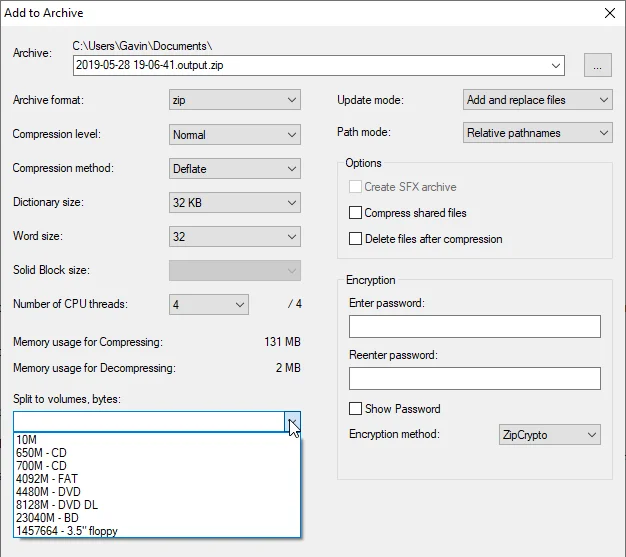Screen dimensions: 626x557
Task: Change Number of CPU threads dropdown
Action: tap(209, 305)
